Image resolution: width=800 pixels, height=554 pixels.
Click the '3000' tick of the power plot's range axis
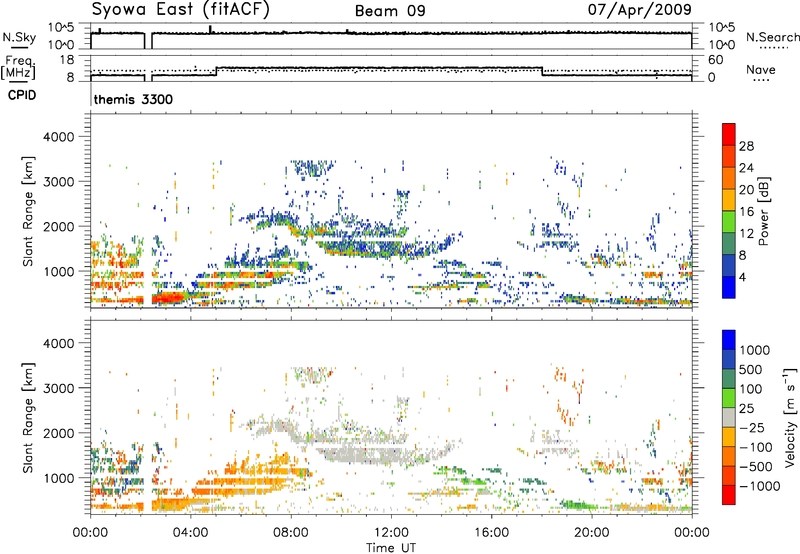coord(58,182)
